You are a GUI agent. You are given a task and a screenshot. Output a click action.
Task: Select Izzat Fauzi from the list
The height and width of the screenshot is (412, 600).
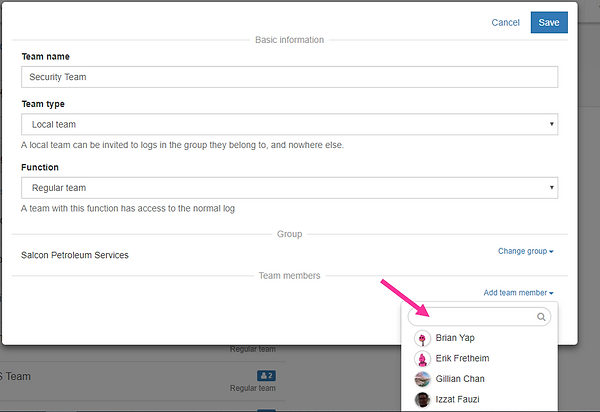479,400
